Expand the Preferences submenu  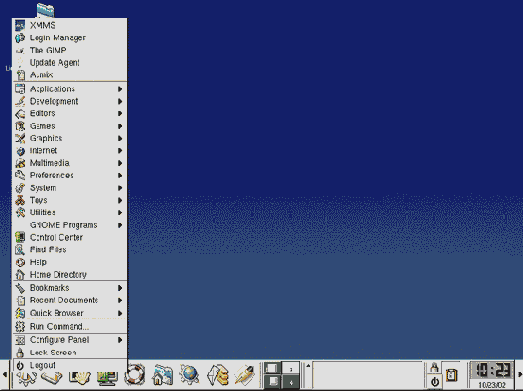click(x=70, y=175)
